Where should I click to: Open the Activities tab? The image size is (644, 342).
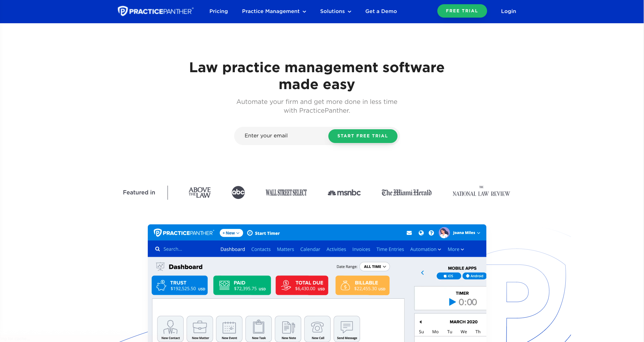[x=336, y=249]
